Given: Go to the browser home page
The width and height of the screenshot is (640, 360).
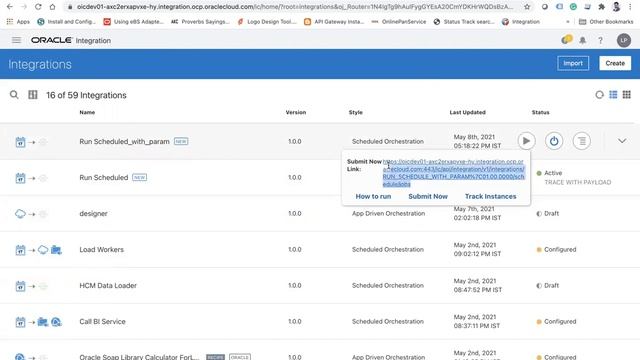Looking at the screenshot, I should pos(52,7).
